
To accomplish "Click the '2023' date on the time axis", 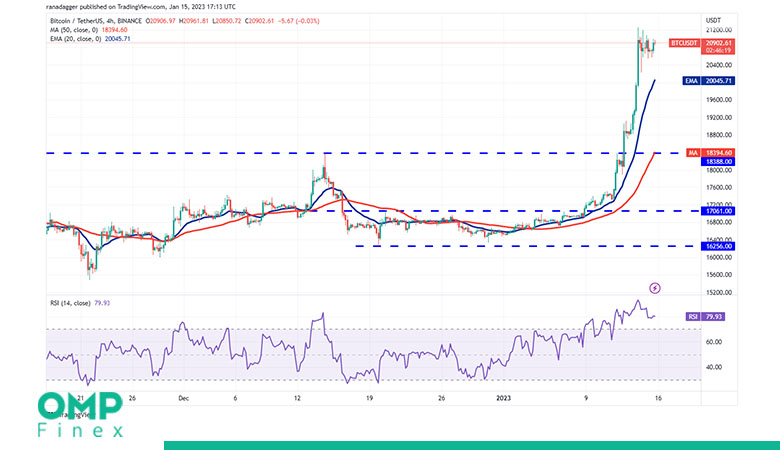I will pos(503,398).
